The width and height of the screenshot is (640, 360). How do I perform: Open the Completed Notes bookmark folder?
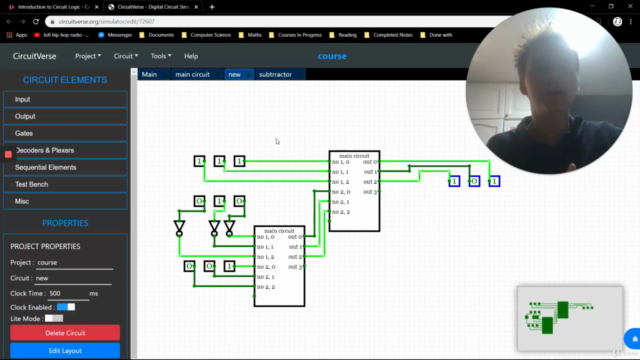pyautogui.click(x=388, y=35)
